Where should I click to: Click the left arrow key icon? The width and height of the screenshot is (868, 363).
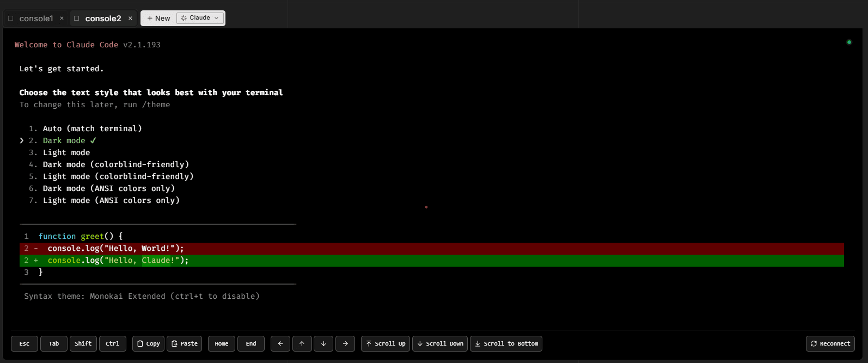[280, 343]
